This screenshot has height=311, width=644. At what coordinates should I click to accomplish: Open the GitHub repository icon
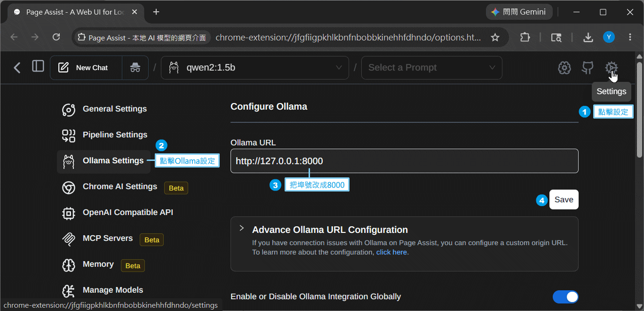(588, 68)
